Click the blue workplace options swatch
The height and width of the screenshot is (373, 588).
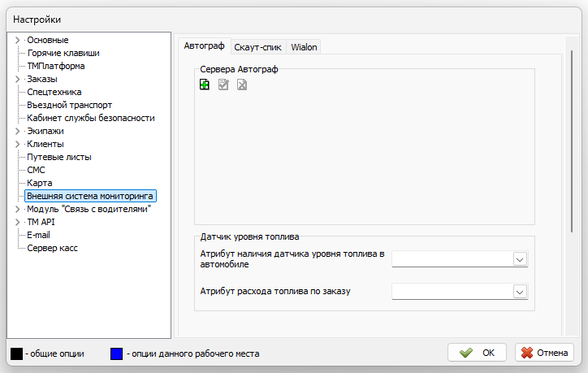117,353
